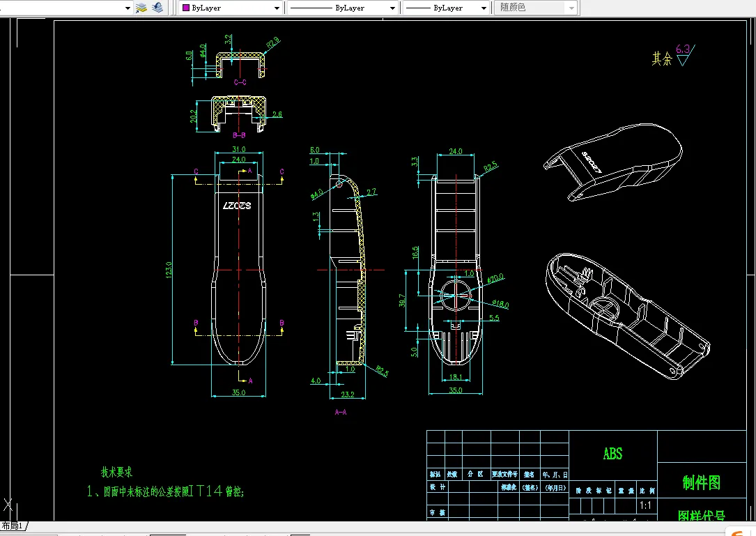Select the 123.0 vertical dimension
The image size is (756, 536).
[x=169, y=270]
